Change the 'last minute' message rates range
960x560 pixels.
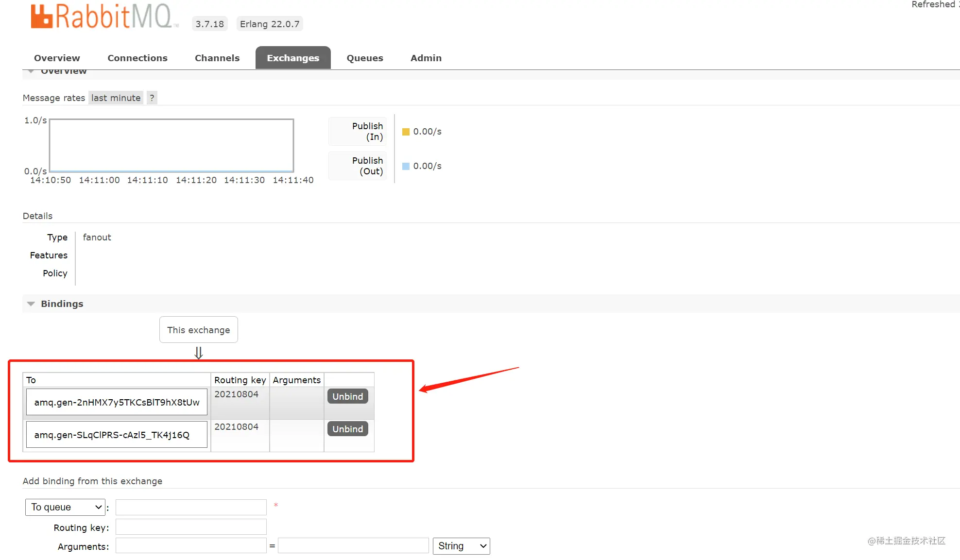[116, 98]
